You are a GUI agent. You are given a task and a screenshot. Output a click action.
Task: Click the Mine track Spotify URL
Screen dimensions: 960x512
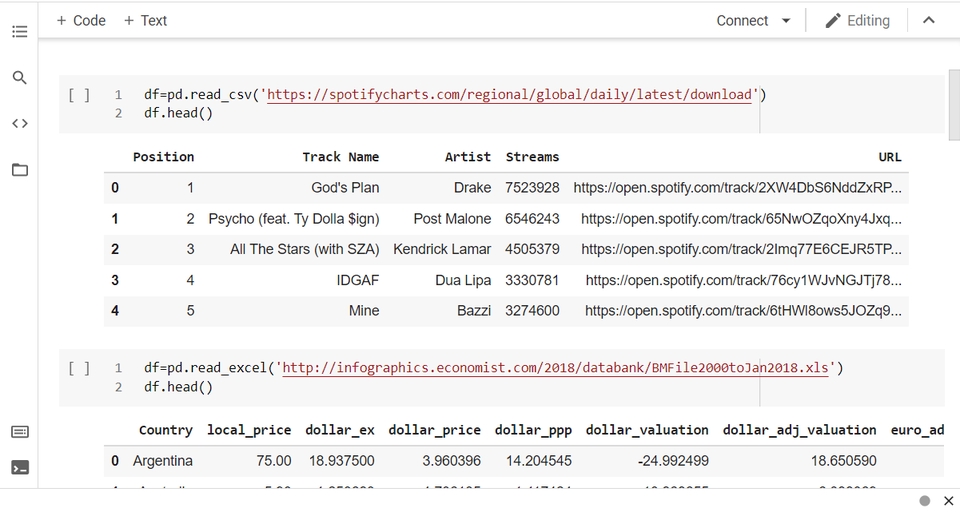tap(743, 311)
